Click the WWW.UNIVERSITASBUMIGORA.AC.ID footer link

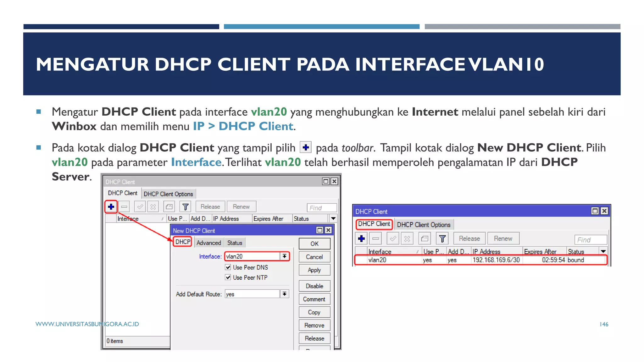(87, 324)
